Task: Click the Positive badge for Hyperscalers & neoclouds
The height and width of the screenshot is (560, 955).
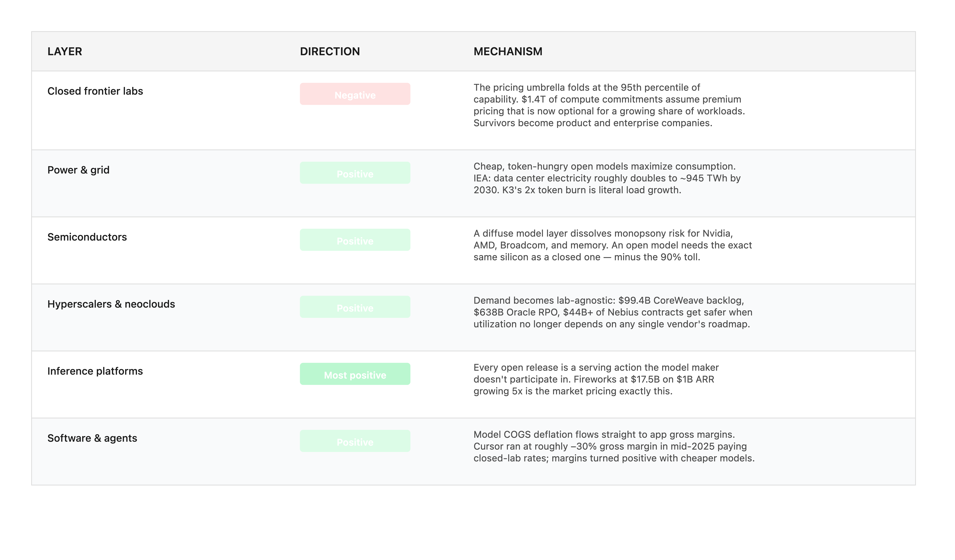Action: pyautogui.click(x=355, y=307)
